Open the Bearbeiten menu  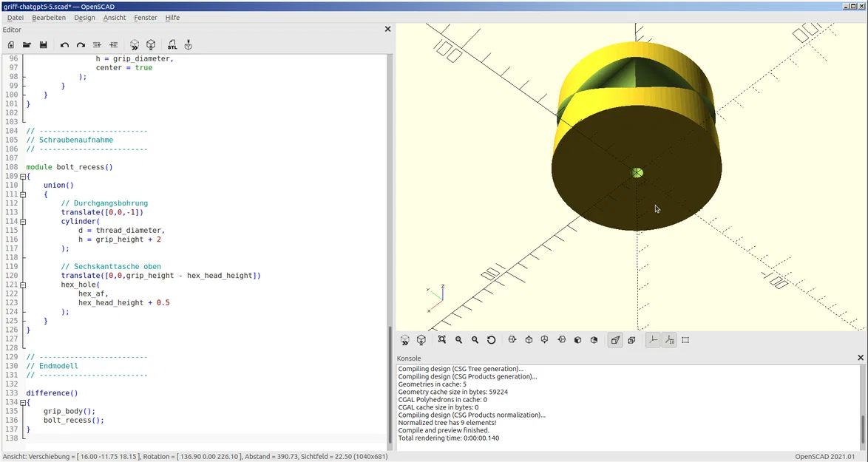click(49, 18)
